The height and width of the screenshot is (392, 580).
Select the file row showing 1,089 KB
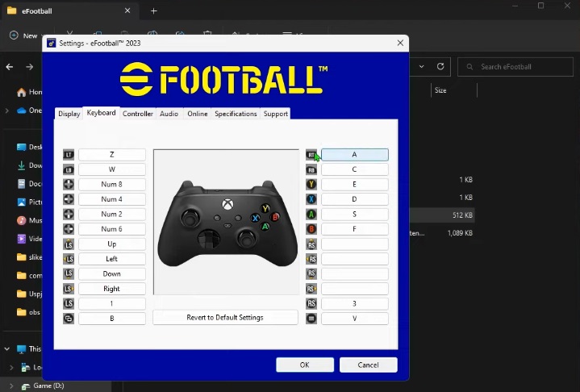coord(442,233)
